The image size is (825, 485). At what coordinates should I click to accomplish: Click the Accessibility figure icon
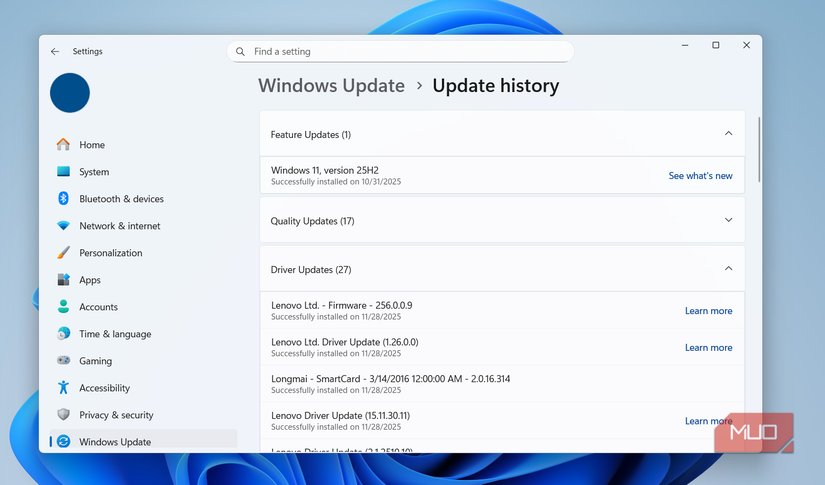tap(63, 388)
